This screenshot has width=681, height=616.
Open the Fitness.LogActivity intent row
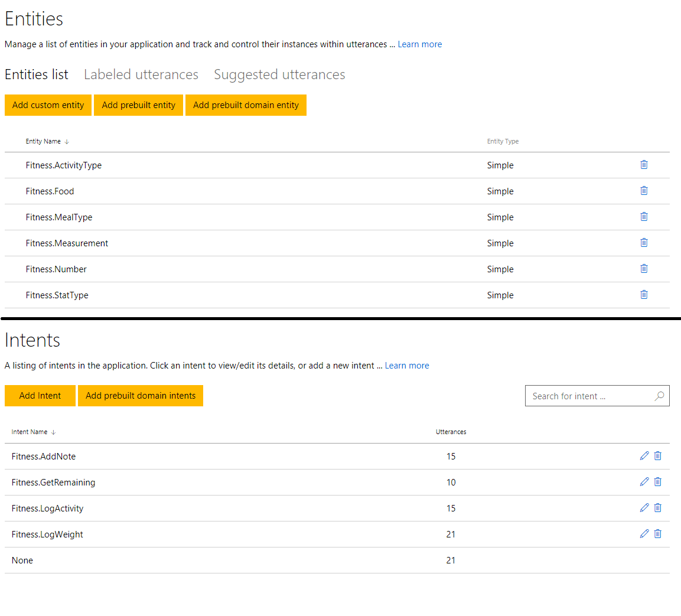47,509
